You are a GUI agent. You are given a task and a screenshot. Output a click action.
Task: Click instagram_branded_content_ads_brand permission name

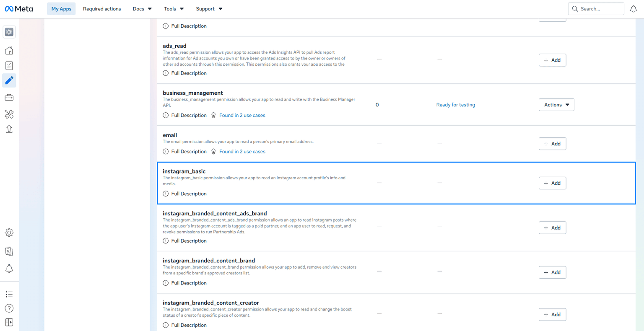215,214
